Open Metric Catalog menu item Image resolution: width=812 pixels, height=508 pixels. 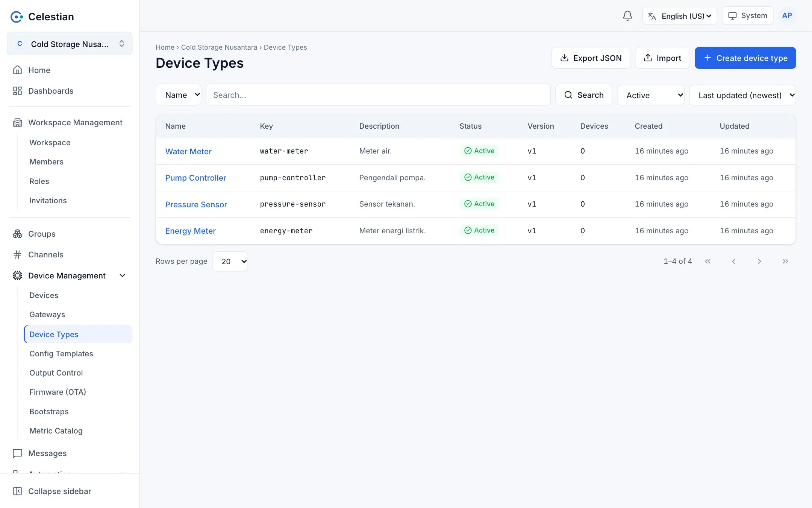coord(56,430)
